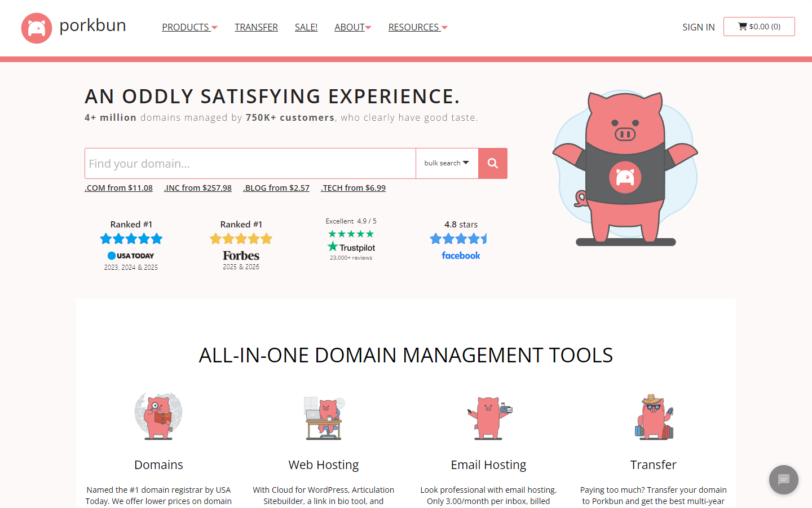Screen dimensions: 812x508
Task: Click the facebook 4.8 star rating
Action: pos(459,239)
